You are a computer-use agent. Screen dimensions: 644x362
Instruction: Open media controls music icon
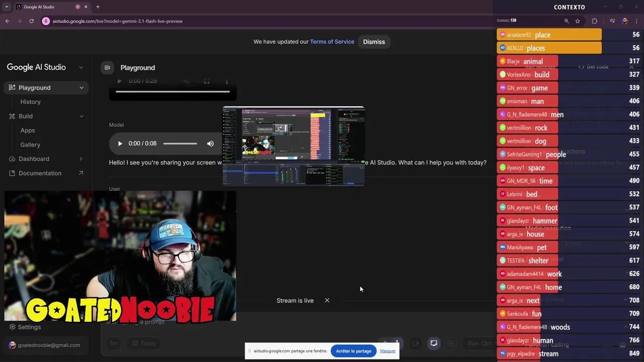[612, 21]
